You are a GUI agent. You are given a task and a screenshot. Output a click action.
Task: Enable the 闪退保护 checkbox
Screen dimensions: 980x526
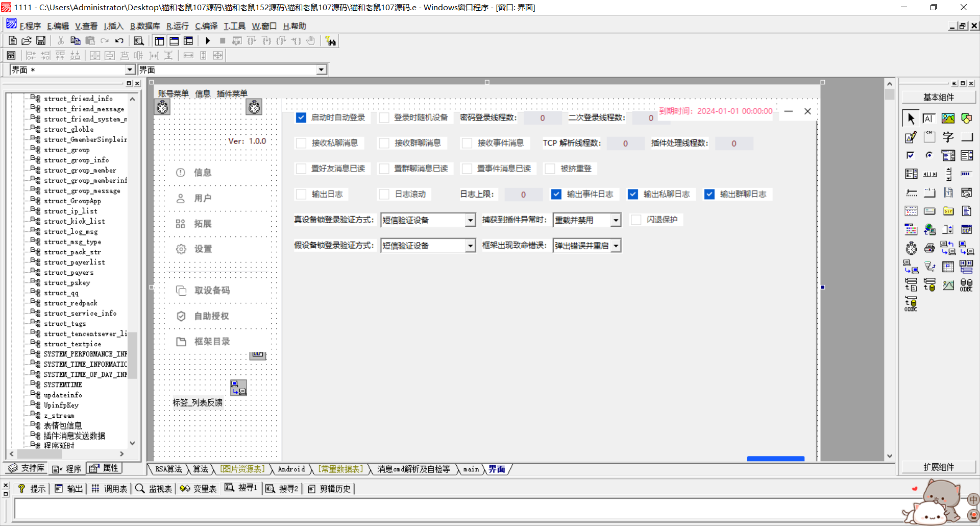click(636, 220)
